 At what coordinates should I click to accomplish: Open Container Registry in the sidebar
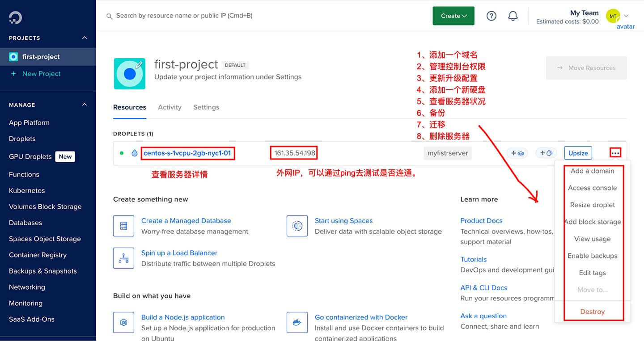point(38,255)
